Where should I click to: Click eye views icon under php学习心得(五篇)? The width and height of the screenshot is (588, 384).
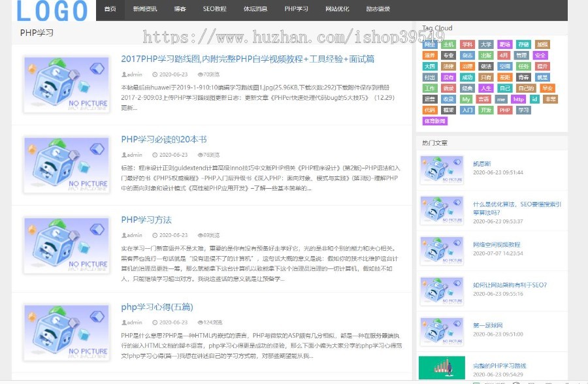coord(201,322)
